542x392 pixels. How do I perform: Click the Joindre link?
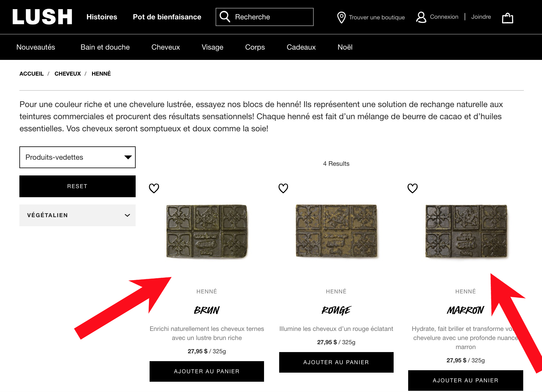coord(481,17)
